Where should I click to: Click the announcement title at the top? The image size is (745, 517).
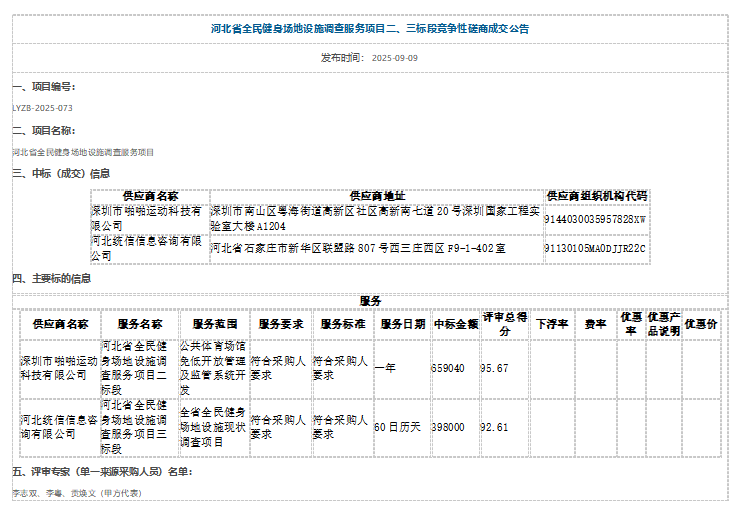pyautogui.click(x=370, y=29)
